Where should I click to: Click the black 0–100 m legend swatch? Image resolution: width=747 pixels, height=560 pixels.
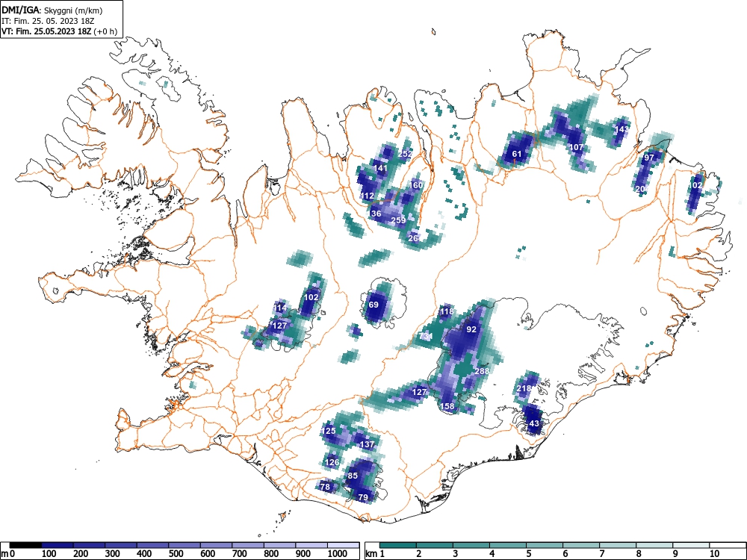25,545
